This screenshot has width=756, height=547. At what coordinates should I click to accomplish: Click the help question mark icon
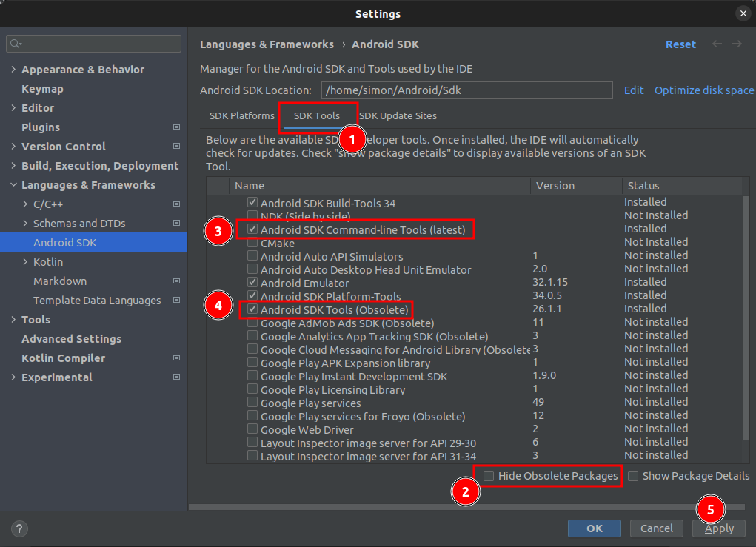19,528
